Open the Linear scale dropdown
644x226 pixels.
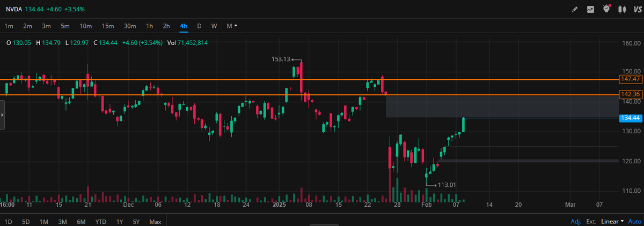click(612, 221)
